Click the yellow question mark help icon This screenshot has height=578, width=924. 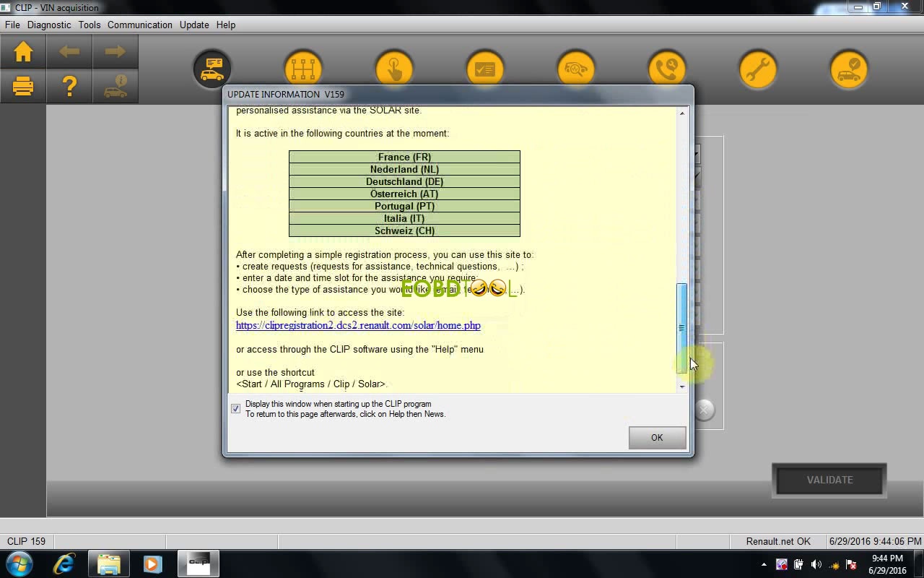point(69,87)
